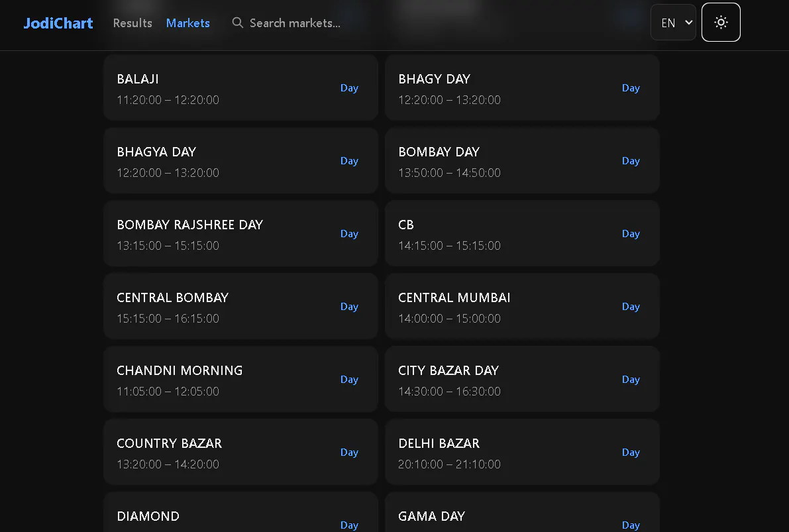Open the CENTRAL MUMBAI market
789x532 pixels.
pos(522,307)
